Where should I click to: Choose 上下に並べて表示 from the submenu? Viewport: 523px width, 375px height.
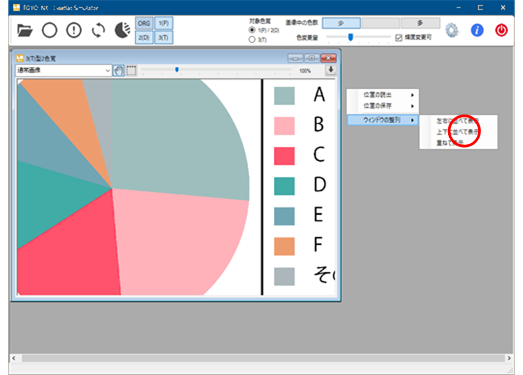458,132
